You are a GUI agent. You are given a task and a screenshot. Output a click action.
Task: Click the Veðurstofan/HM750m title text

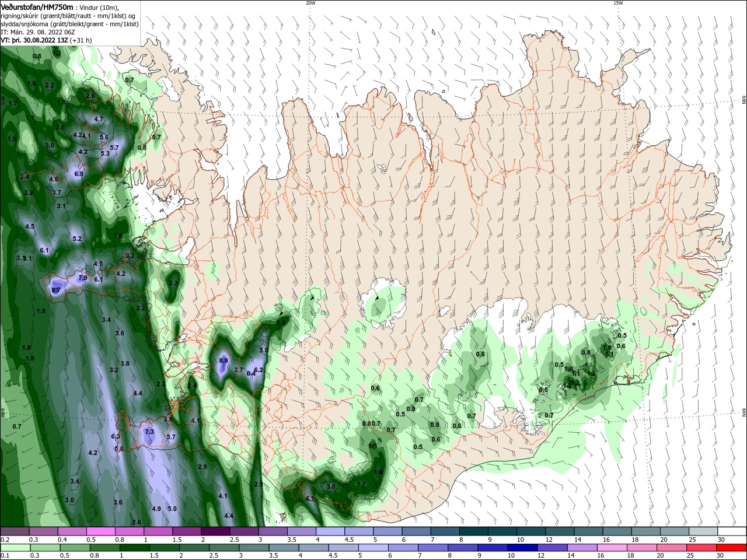[37, 6]
